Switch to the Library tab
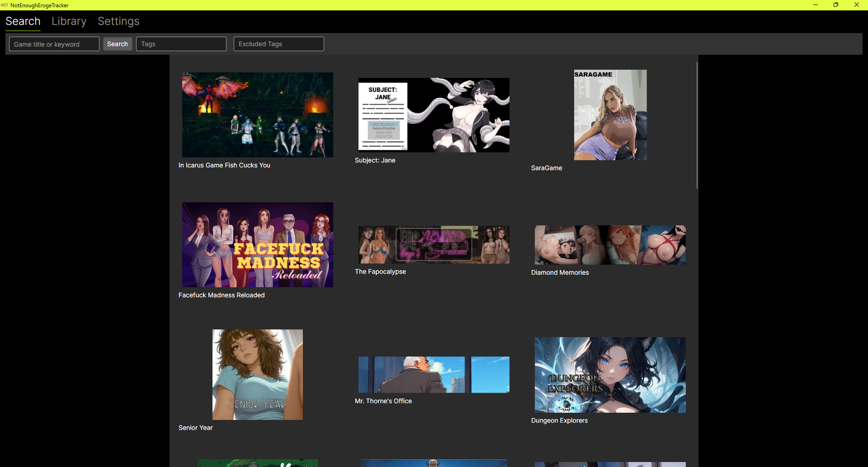The height and width of the screenshot is (467, 868). 69,21
